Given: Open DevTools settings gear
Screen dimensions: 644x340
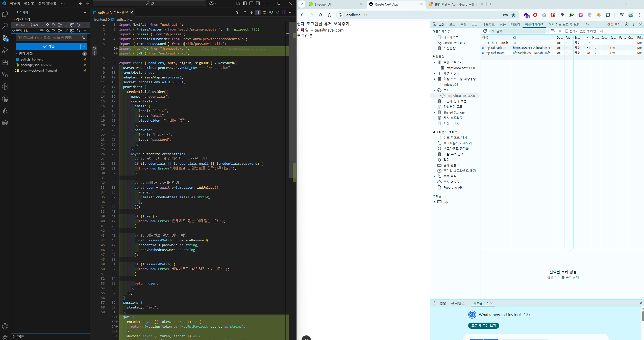Looking at the screenshot, I should pyautogui.click(x=627, y=24).
